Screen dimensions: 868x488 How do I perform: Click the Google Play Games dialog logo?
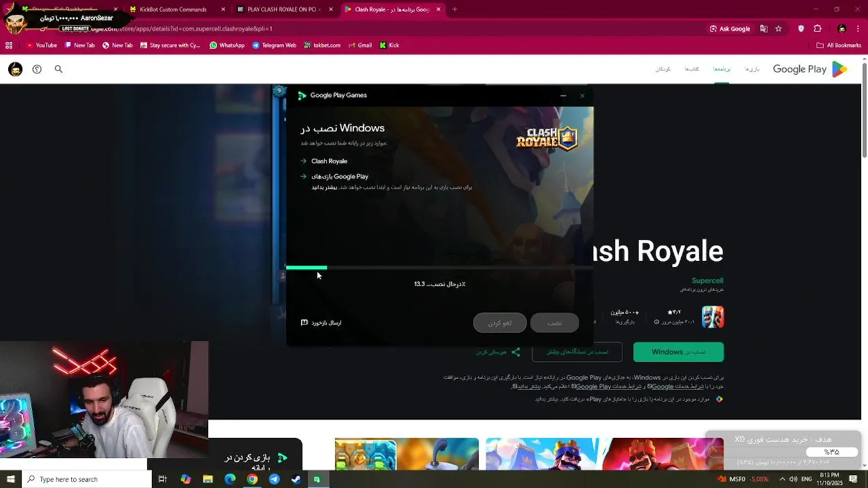pyautogui.click(x=302, y=96)
